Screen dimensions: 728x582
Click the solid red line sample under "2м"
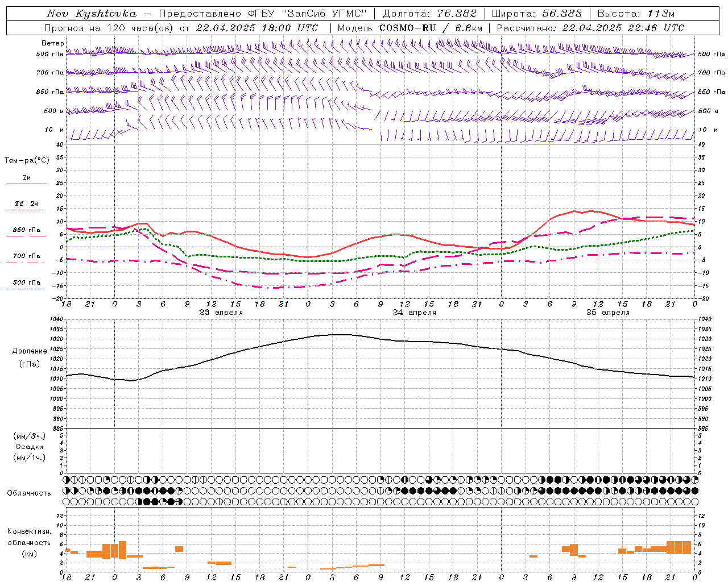click(26, 184)
